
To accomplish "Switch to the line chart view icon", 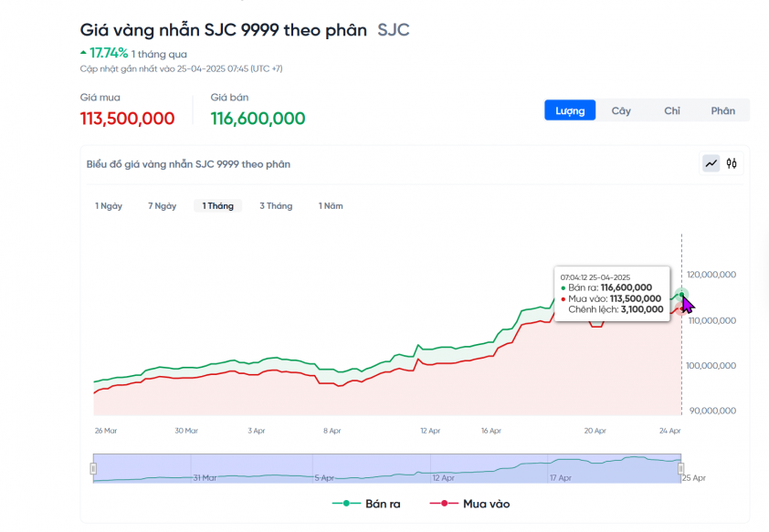I will (711, 163).
